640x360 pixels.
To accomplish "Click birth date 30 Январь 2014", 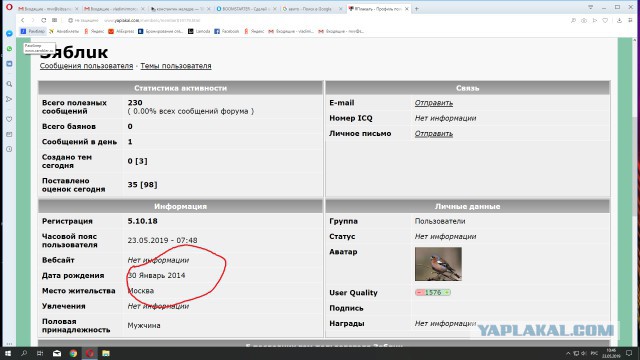I will (x=156, y=276).
